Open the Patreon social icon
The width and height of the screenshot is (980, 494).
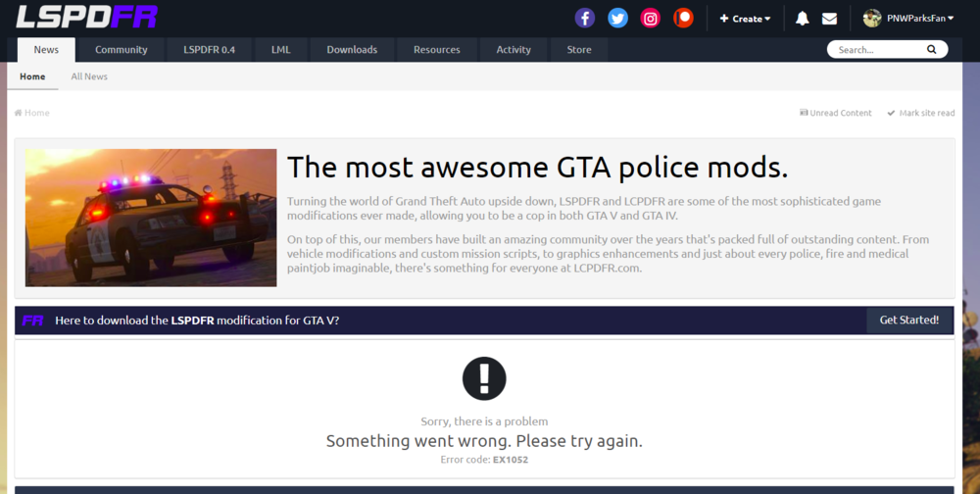684,19
